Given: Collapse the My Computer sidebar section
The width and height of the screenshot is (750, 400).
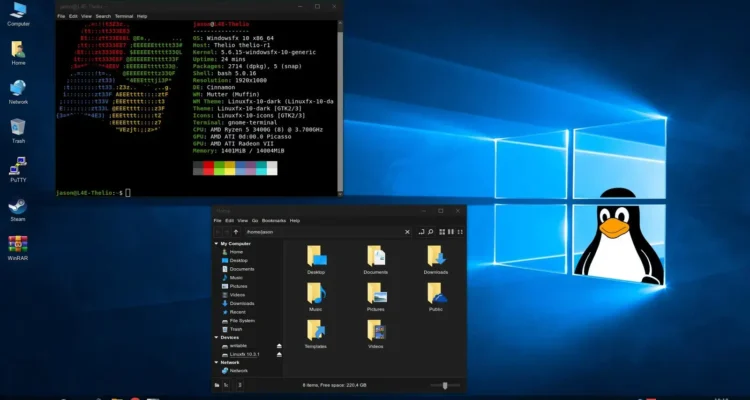Looking at the screenshot, I should click(x=216, y=243).
